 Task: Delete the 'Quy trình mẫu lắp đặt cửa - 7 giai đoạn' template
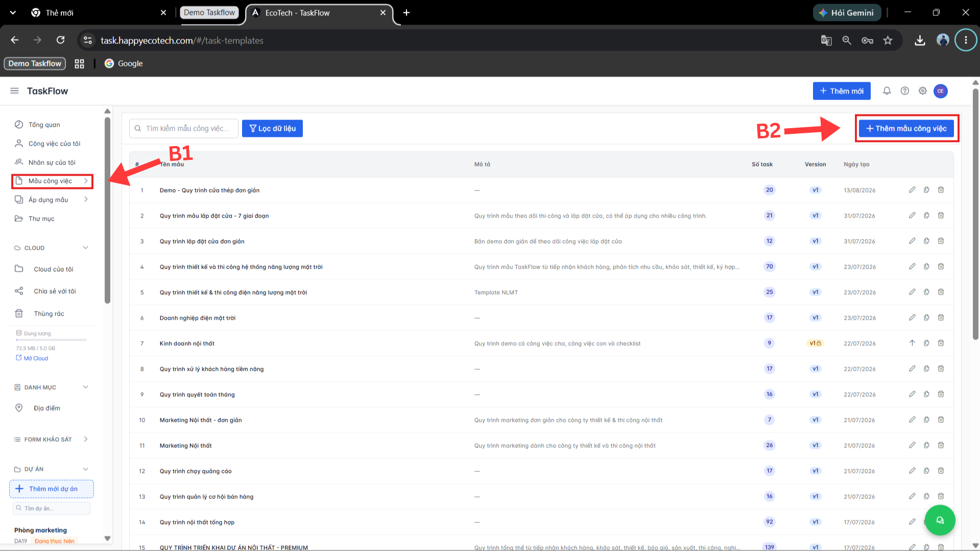point(941,215)
